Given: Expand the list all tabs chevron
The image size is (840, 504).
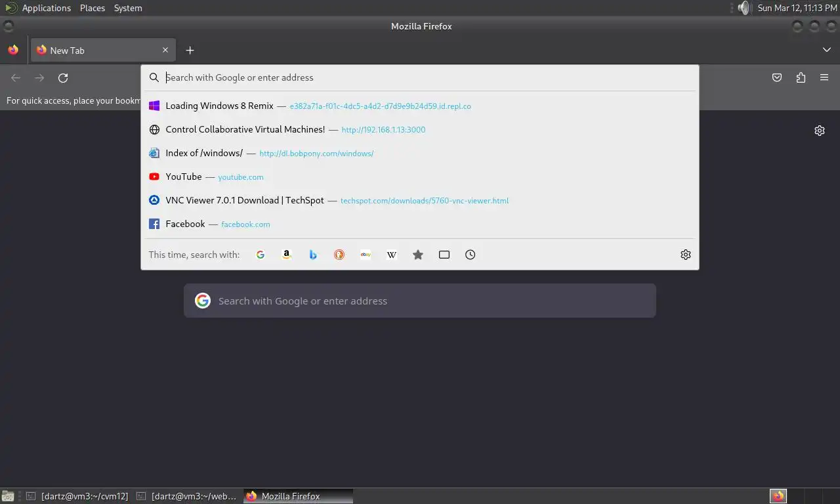Looking at the screenshot, I should coord(826,50).
